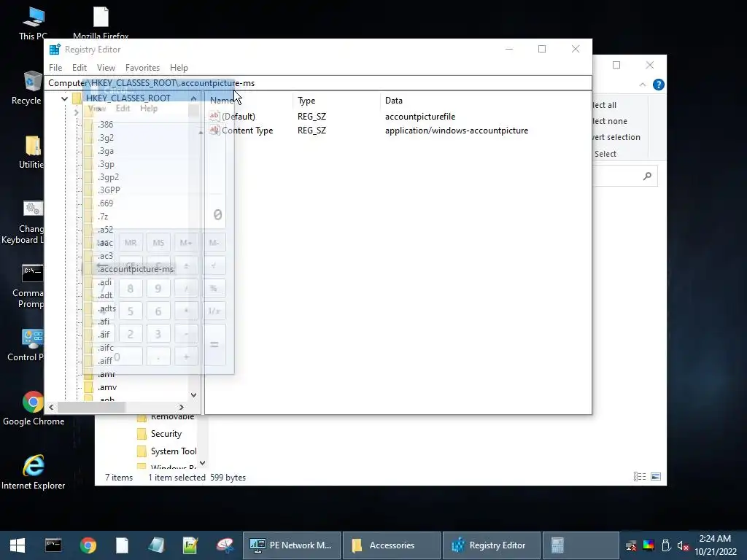Select the (Default) registry value
The height and width of the screenshot is (560, 747).
coord(239,117)
